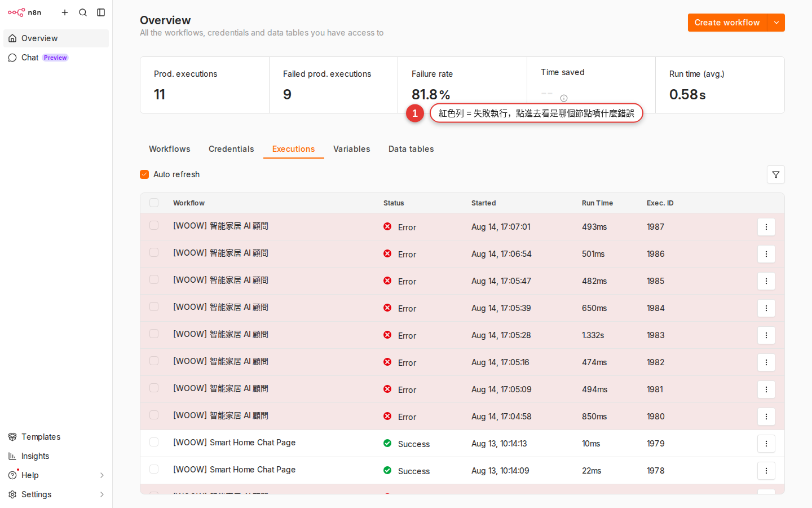Open actions menu for execution 1981
This screenshot has width=812, height=508.
pos(766,389)
